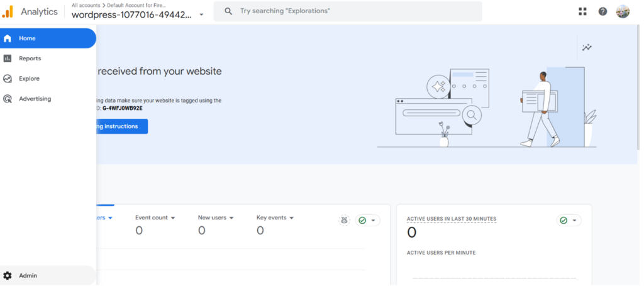Image resolution: width=644 pixels, height=286 pixels.
Task: Click the Reports bar chart icon
Action: 8,58
